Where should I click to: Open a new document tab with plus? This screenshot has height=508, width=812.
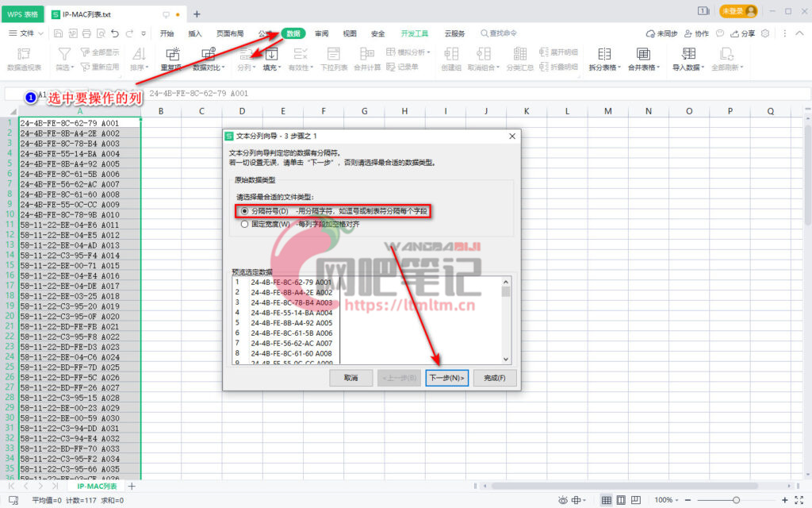pyautogui.click(x=197, y=14)
